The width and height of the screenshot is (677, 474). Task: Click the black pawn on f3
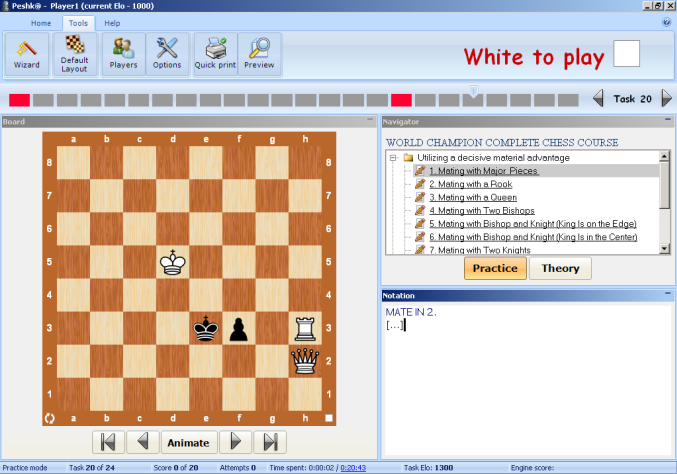(239, 329)
